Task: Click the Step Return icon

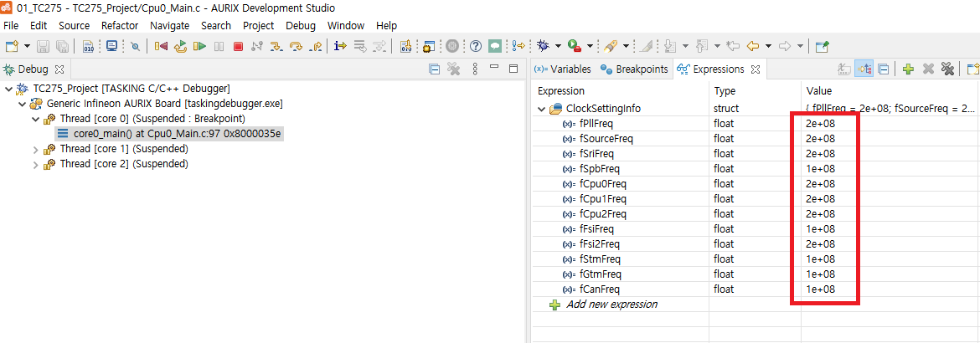Action: click(x=317, y=46)
